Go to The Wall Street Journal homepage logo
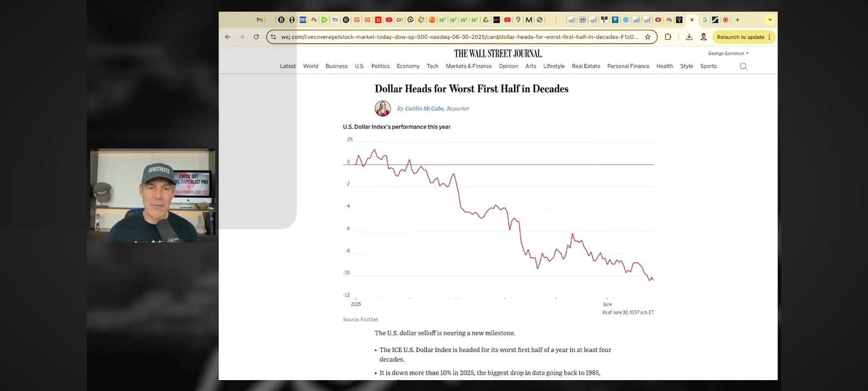The image size is (868, 391). [x=498, y=53]
